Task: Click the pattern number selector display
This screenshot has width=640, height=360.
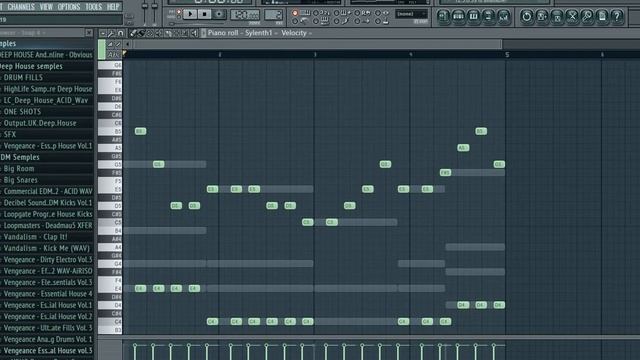Action: pyautogui.click(x=274, y=15)
